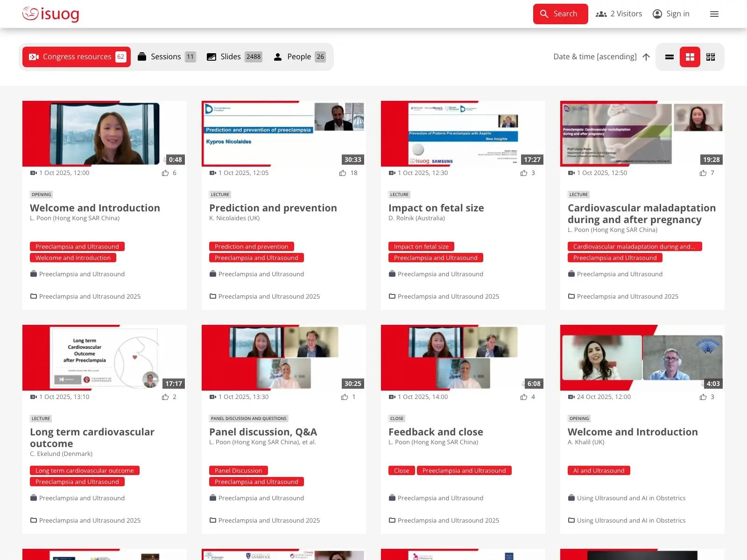The image size is (747, 560).
Task: Click speaker A. Khalil (UK)
Action: coord(586,442)
